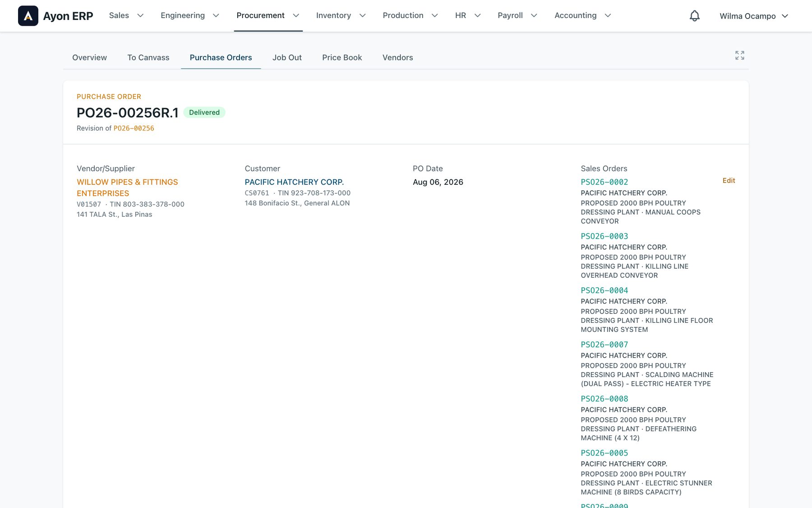This screenshot has height=508, width=812.
Task: Expand the Sales menu chevron
Action: [140, 15]
